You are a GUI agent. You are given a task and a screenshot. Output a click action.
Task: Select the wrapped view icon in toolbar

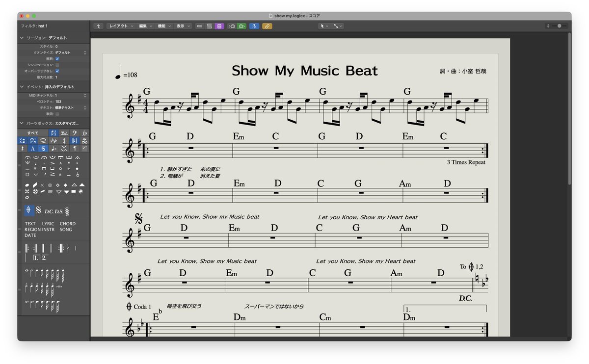click(209, 26)
